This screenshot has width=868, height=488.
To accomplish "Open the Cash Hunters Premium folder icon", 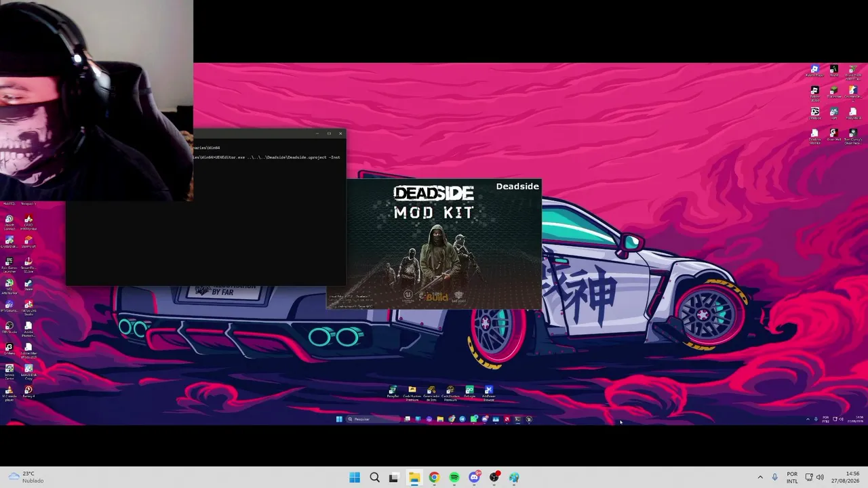I will 412,393.
